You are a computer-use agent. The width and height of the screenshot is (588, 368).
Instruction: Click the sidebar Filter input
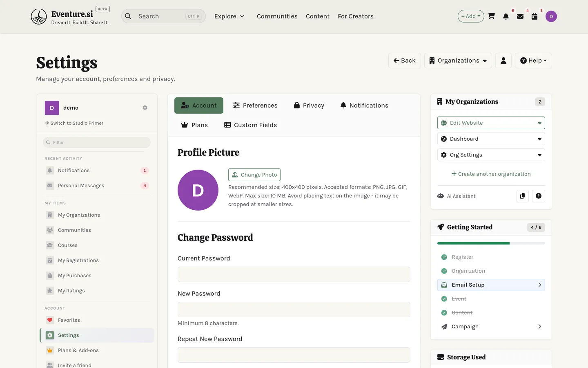[x=97, y=142]
